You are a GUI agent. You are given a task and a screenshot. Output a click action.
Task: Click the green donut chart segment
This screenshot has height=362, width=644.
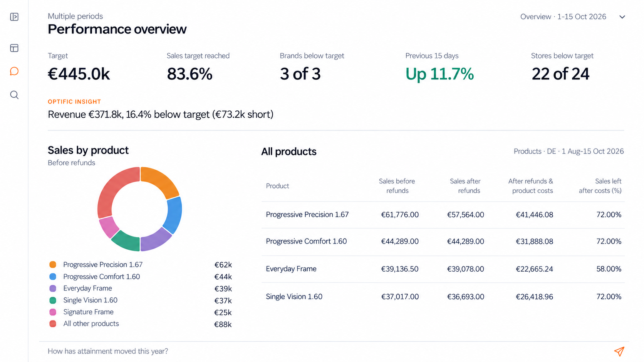click(127, 241)
